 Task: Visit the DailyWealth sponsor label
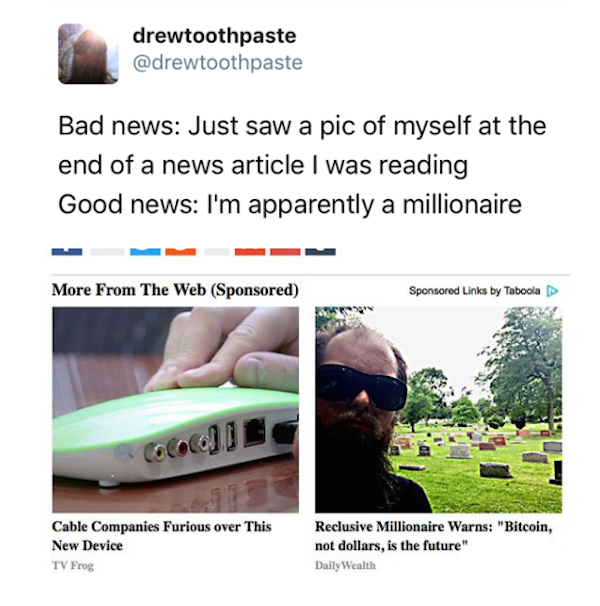tap(345, 565)
